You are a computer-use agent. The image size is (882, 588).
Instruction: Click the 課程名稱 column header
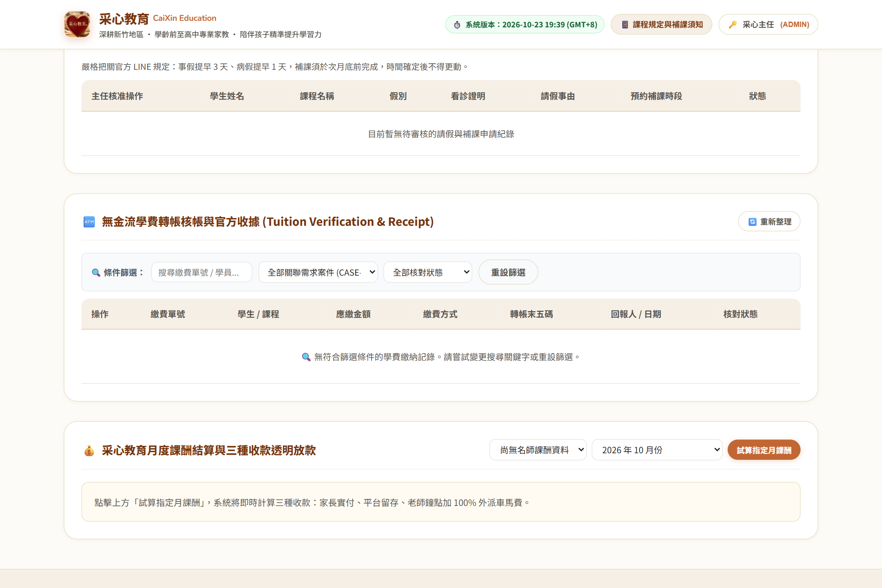pos(317,96)
